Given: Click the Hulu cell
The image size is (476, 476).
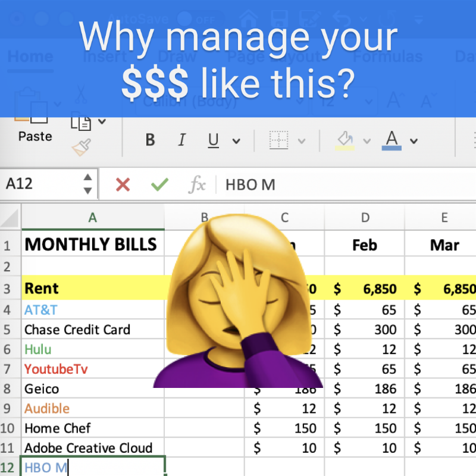Looking at the screenshot, I should (93, 349).
